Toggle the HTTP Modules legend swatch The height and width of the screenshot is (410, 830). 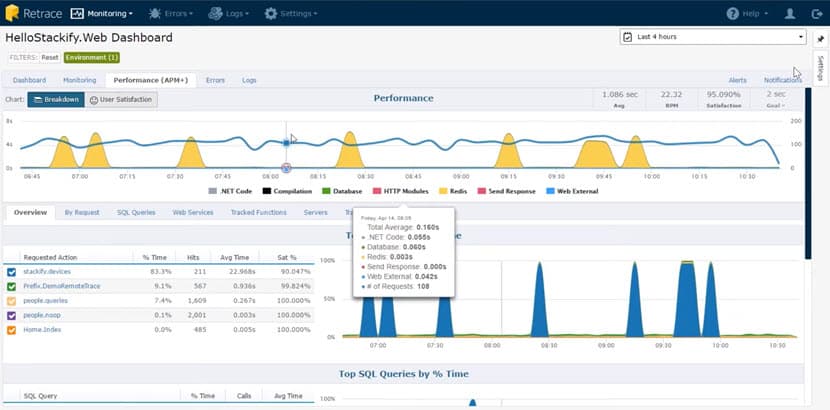click(377, 192)
